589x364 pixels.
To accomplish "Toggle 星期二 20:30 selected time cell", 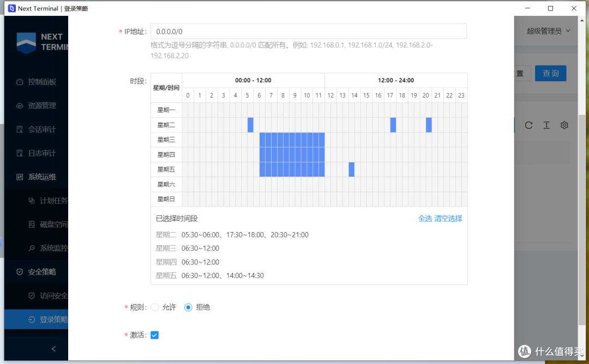I will (x=429, y=125).
